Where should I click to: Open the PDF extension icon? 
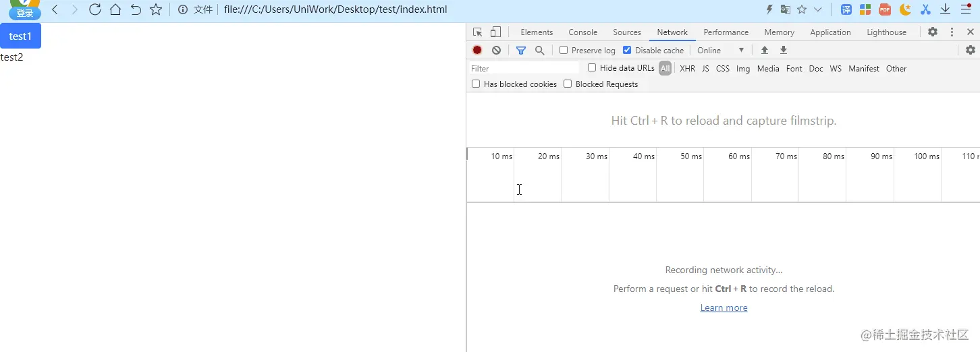[x=885, y=9]
